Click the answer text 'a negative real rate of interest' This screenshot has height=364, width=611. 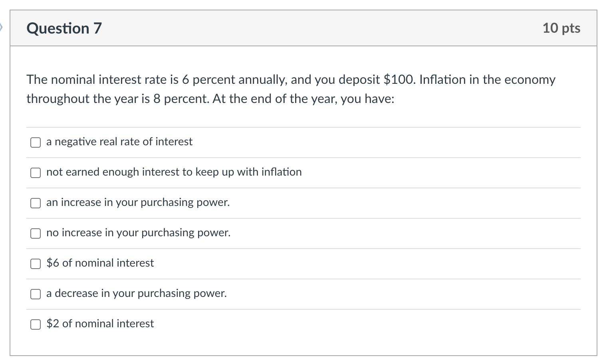coord(119,142)
